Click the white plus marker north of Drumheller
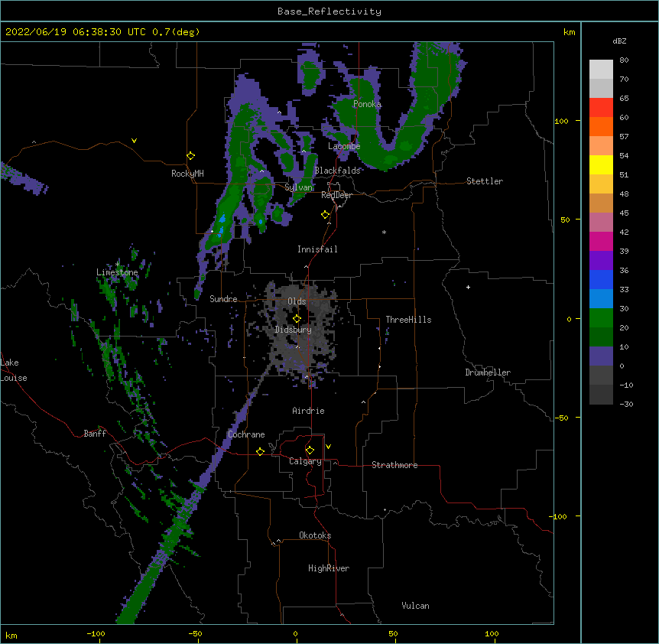The width and height of the screenshot is (659, 644). [x=468, y=287]
